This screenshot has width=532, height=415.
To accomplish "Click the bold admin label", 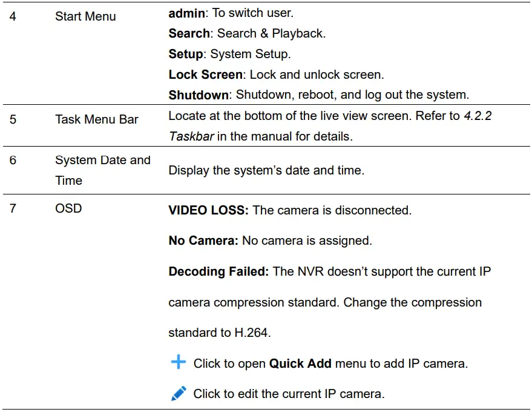I will tap(186, 13).
